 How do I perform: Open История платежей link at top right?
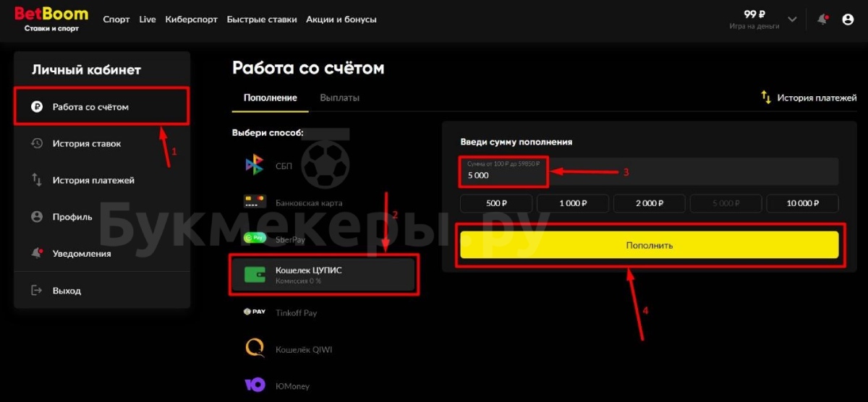[x=808, y=98]
